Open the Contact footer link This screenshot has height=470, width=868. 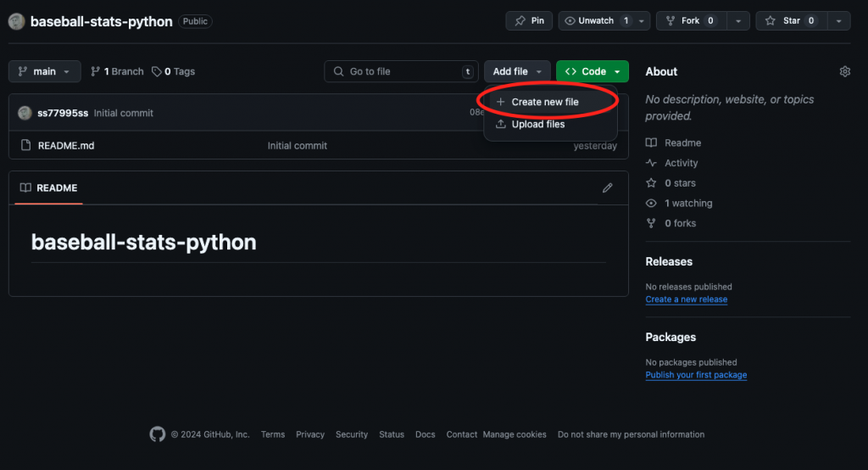462,434
